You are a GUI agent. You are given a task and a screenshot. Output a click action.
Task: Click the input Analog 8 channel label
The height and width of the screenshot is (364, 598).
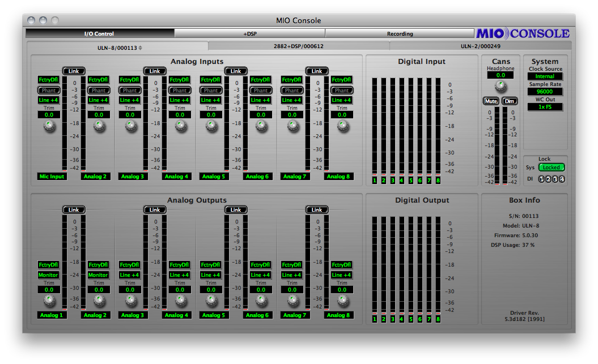[338, 176]
